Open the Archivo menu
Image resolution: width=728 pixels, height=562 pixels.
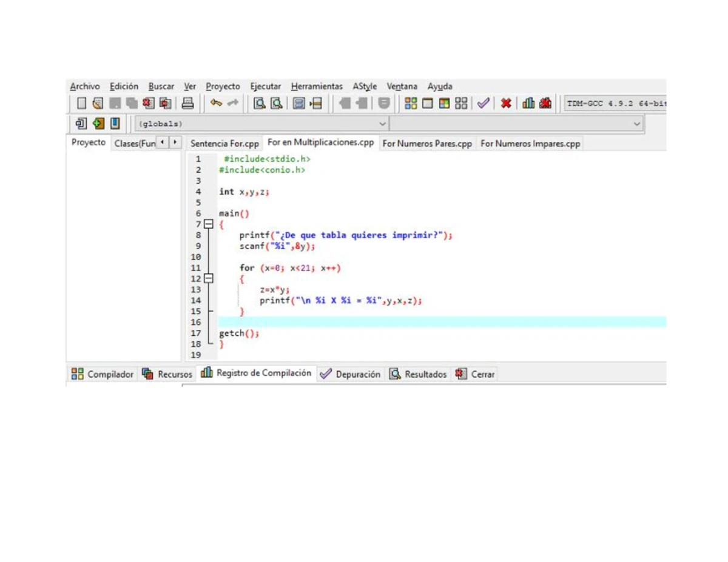coord(85,87)
